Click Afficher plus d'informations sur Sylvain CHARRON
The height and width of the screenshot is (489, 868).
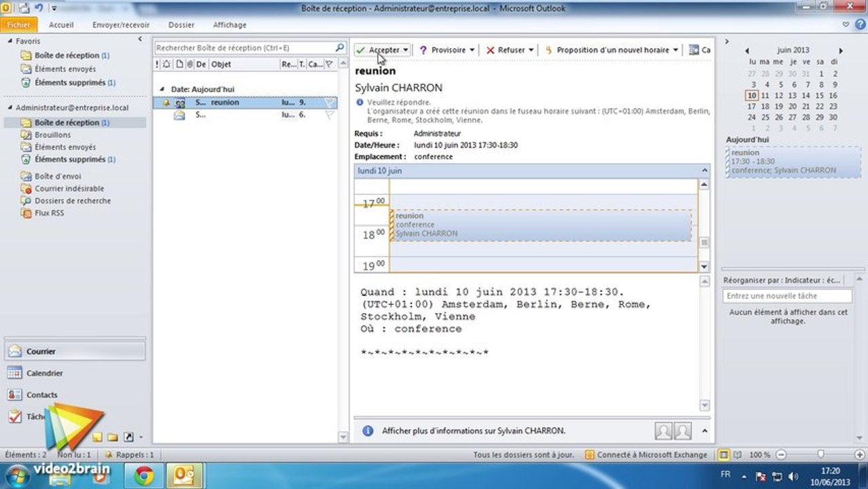[x=474, y=431]
